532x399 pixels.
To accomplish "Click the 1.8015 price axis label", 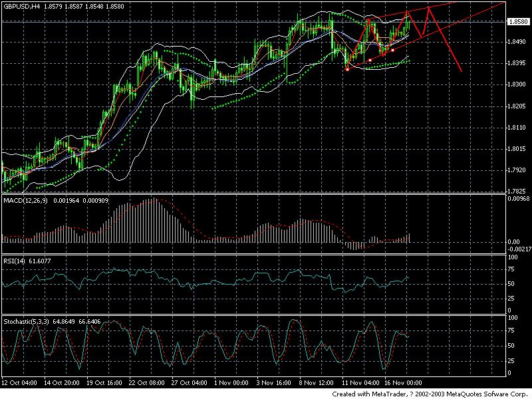I will 517,149.
